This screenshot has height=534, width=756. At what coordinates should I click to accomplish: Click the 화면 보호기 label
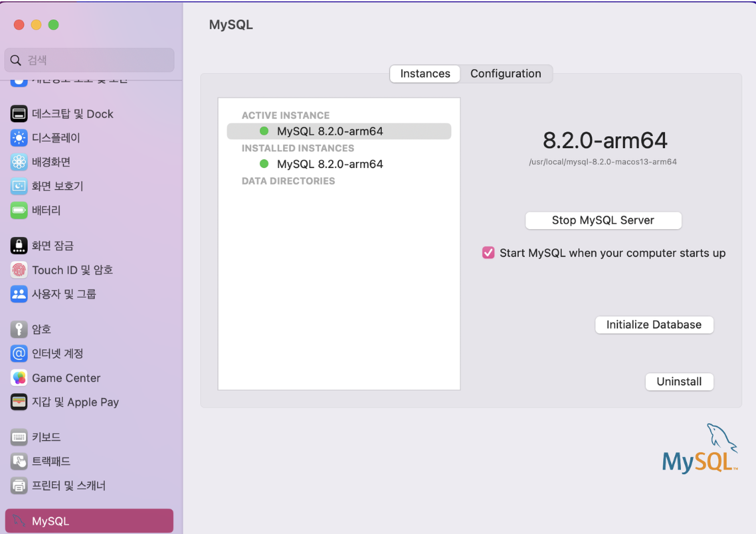point(57,187)
